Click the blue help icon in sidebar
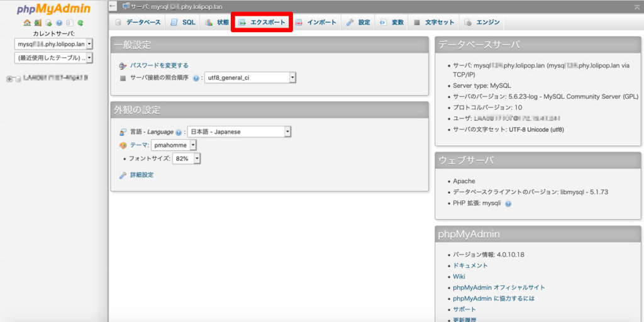Viewport: 644px width, 322px height. pyautogui.click(x=59, y=23)
